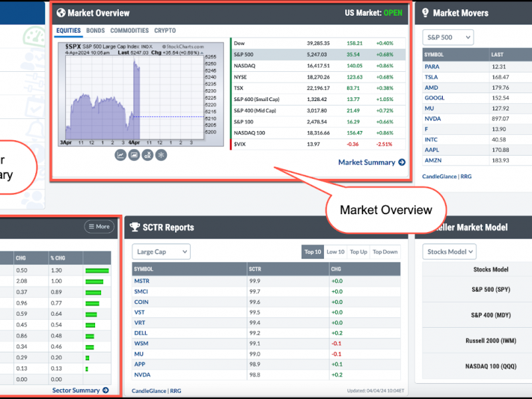Open the area chart gallery view icon

pos(134,155)
